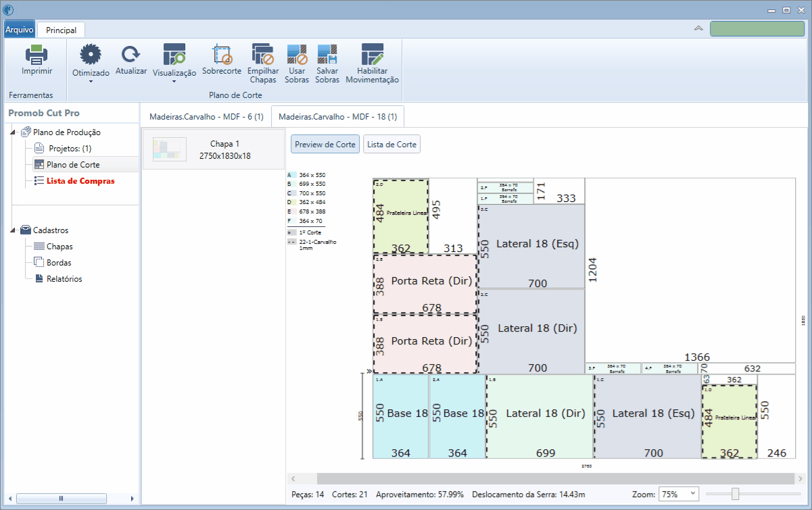Select the first Base 18 piece (1.A)
Viewport: 812px width, 510px height.
click(x=401, y=417)
